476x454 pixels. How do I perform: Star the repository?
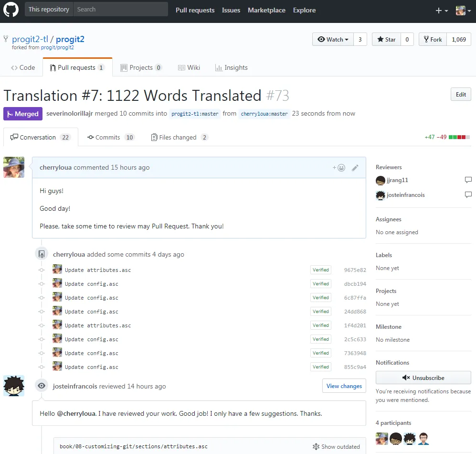point(386,40)
